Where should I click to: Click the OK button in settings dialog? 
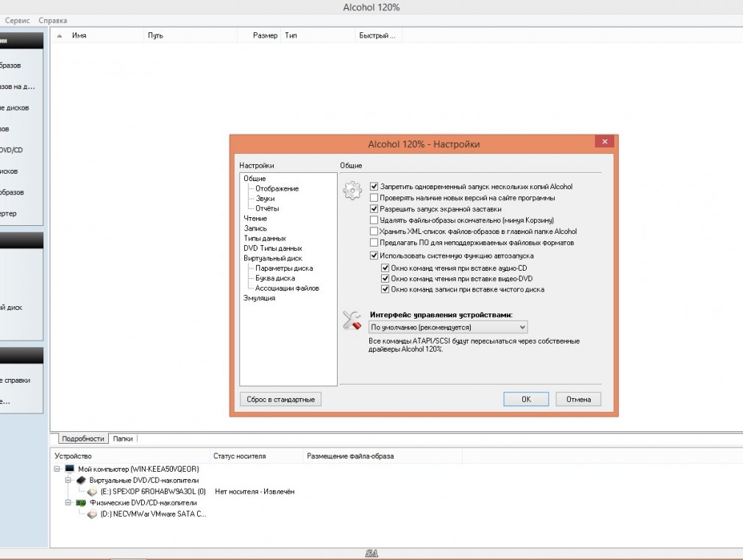point(526,400)
